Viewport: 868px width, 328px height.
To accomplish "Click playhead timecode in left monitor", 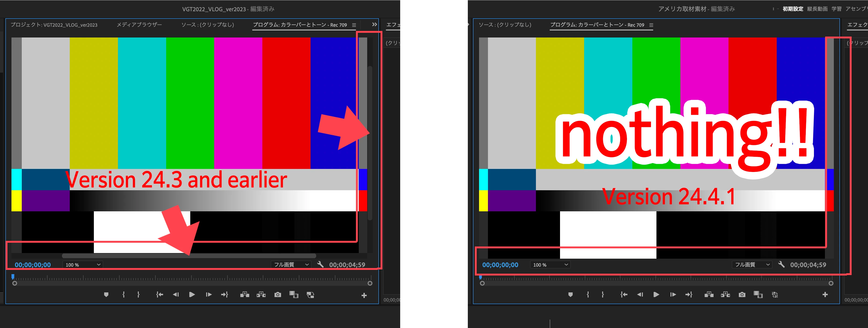I will tap(33, 265).
